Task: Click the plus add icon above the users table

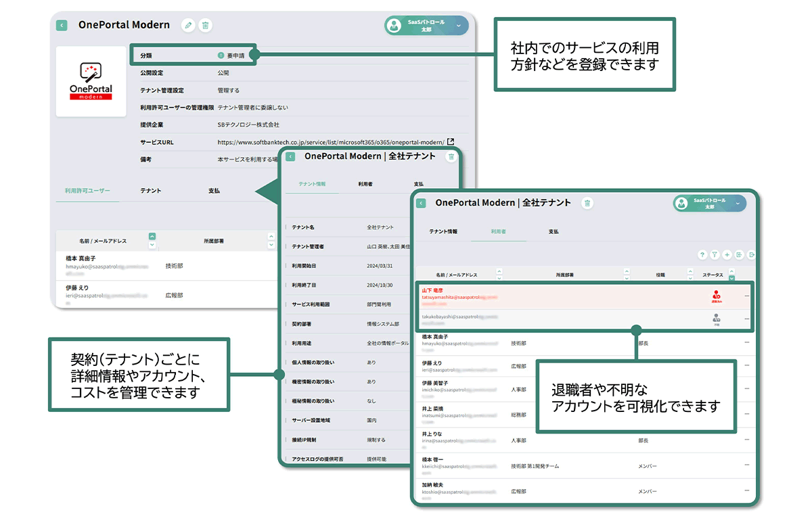Action: (x=727, y=255)
